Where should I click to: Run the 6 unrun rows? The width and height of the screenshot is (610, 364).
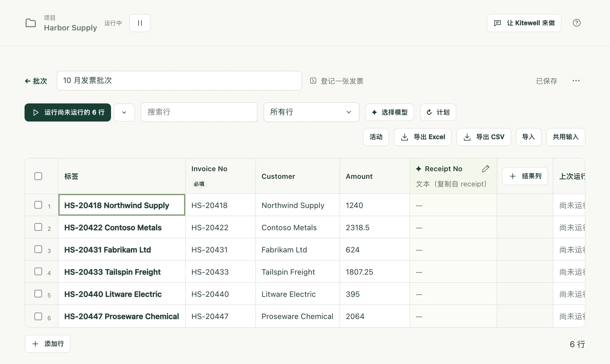68,112
